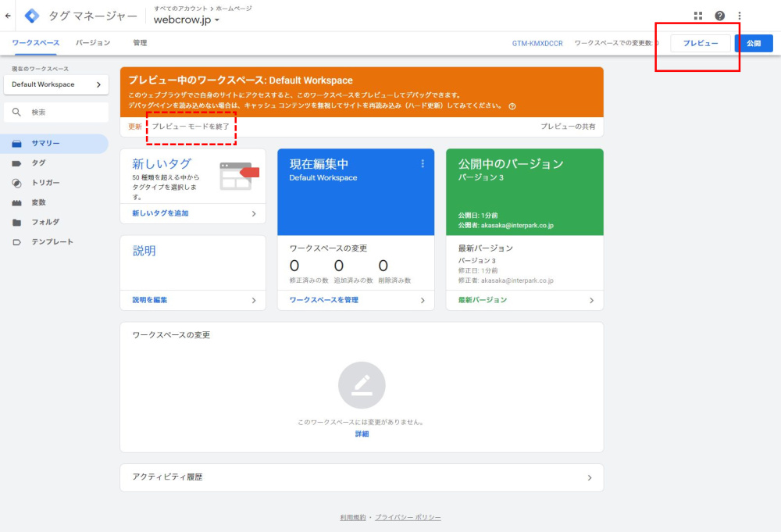This screenshot has width=781, height=532.
Task: Click the help icon in the orange preview banner
Action: 512,106
